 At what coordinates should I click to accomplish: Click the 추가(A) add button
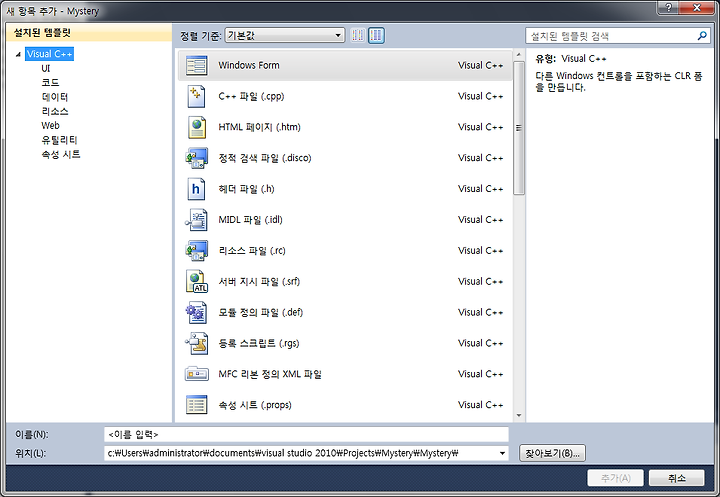pos(615,478)
